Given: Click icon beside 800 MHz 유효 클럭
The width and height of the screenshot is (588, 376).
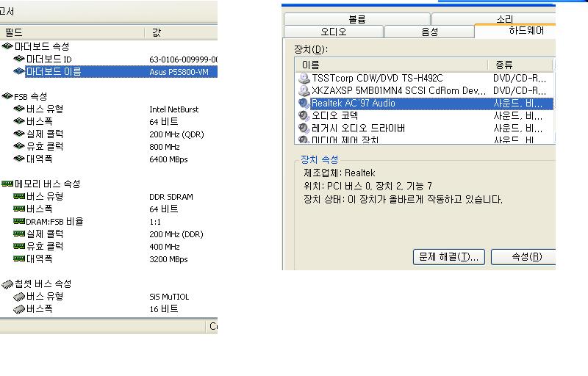Looking at the screenshot, I should pos(19,146).
